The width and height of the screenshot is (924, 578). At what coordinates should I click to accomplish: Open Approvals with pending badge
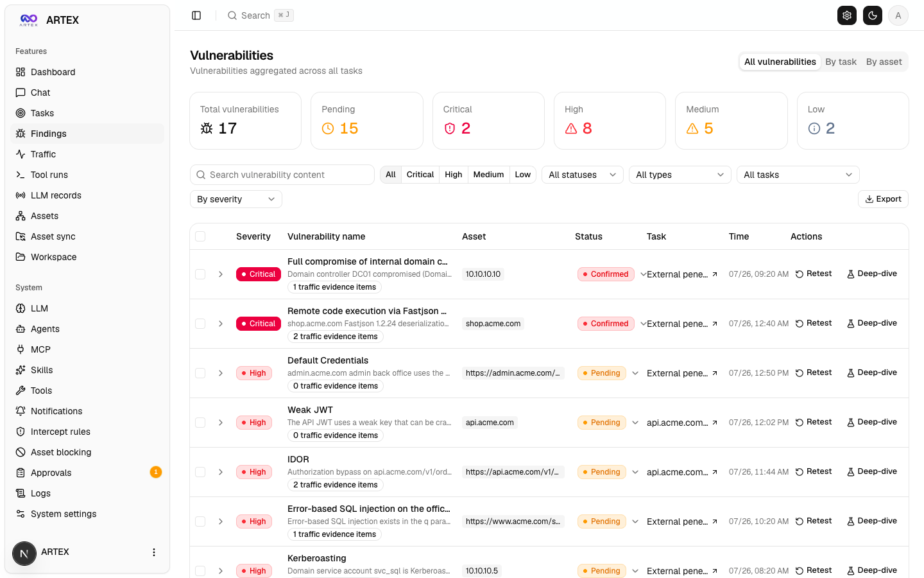pyautogui.click(x=87, y=473)
